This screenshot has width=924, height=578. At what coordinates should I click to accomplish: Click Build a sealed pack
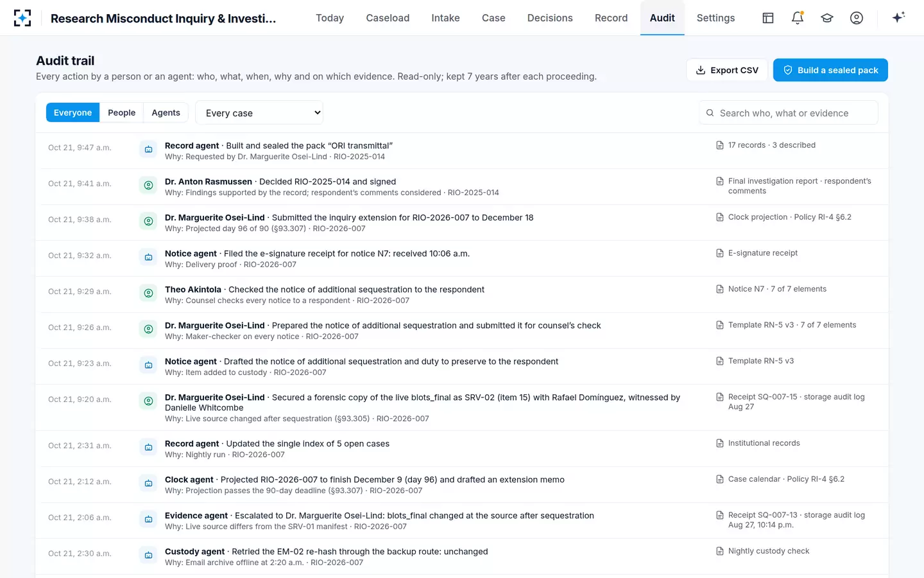830,70
